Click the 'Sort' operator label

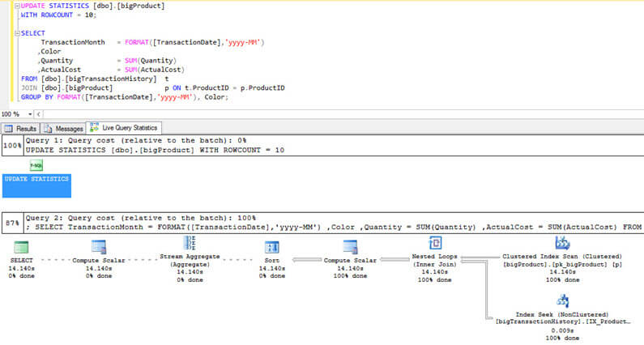point(272,261)
